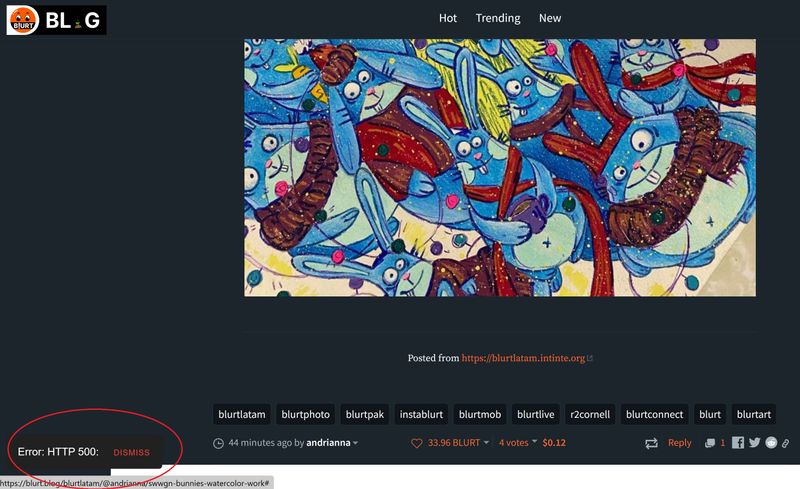Share the post on Twitter

coord(755,443)
